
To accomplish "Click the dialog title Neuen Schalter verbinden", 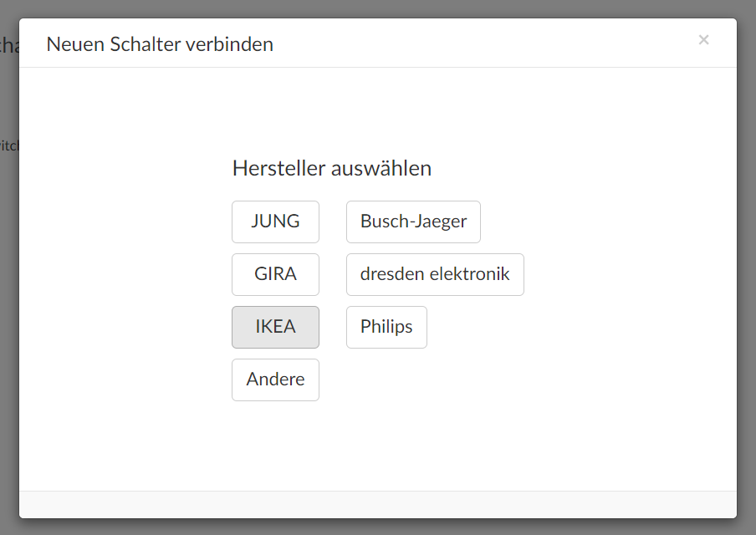I will click(160, 44).
